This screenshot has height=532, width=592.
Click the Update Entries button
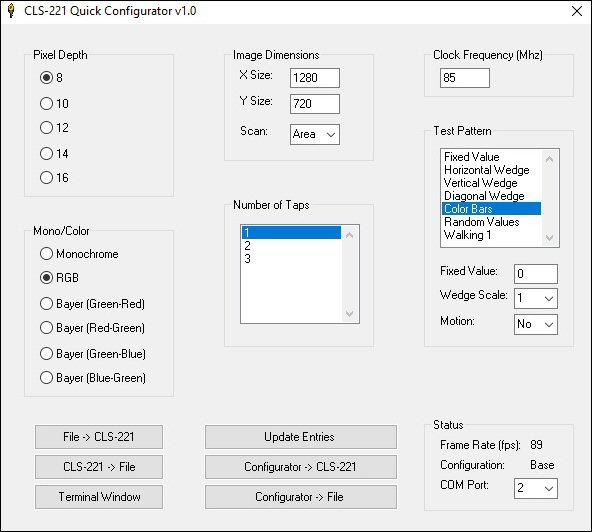[x=301, y=437]
